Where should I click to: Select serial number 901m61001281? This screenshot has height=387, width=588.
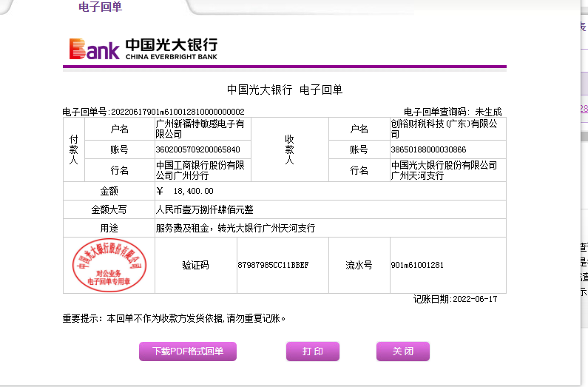(417, 265)
